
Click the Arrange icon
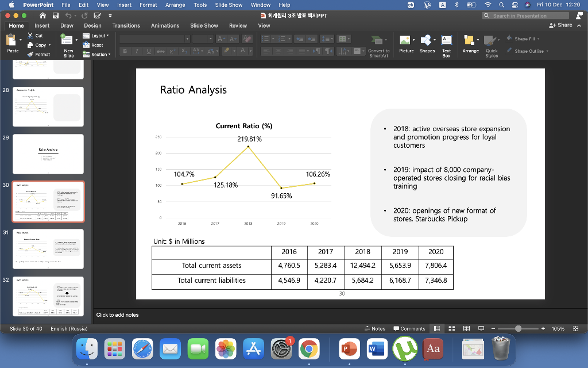coord(470,40)
